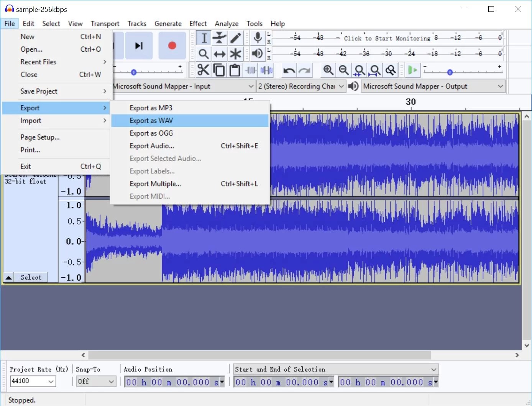Image resolution: width=532 pixels, height=406 pixels.
Task: Open the Tracks menu
Action: (137, 23)
